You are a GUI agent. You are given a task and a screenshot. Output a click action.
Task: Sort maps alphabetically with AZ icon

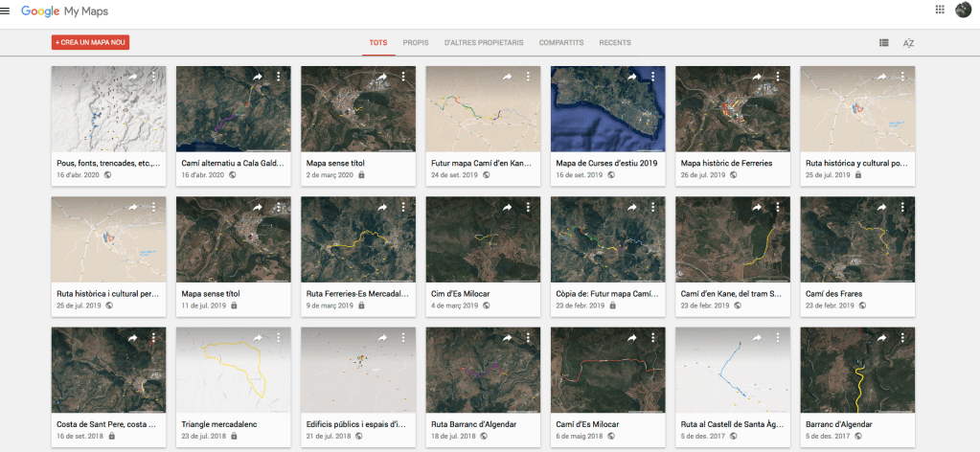pyautogui.click(x=908, y=43)
